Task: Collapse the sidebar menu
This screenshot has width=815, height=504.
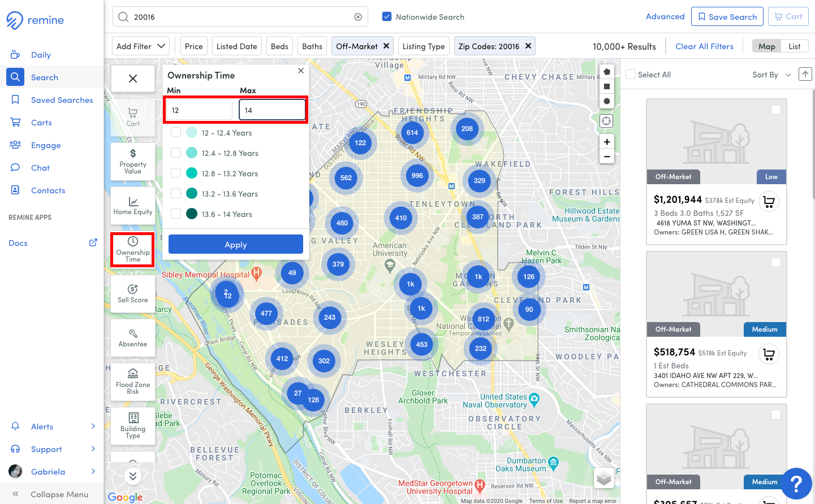Action: point(52,494)
